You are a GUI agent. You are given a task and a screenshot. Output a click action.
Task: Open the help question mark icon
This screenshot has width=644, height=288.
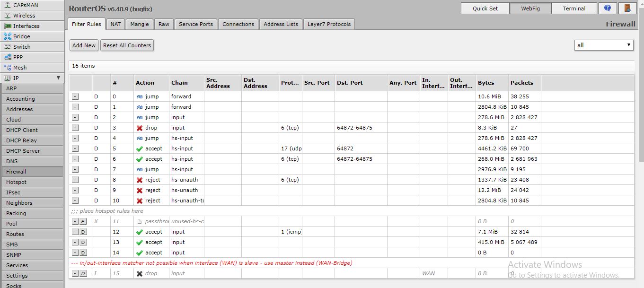pyautogui.click(x=608, y=9)
